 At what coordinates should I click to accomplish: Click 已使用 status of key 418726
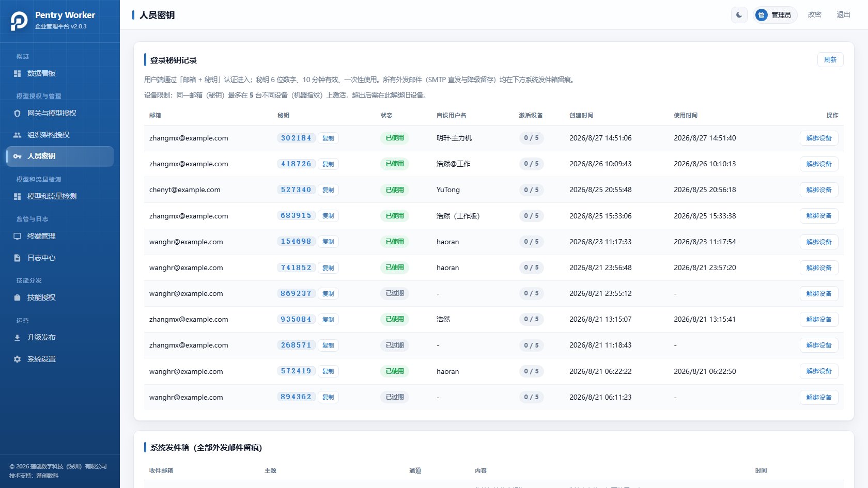pyautogui.click(x=395, y=164)
